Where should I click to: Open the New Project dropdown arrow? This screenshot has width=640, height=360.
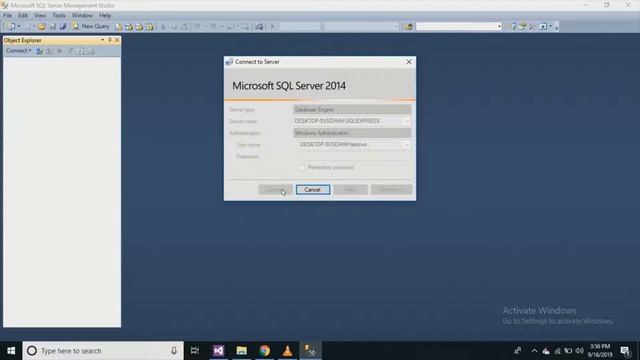[x=19, y=27]
